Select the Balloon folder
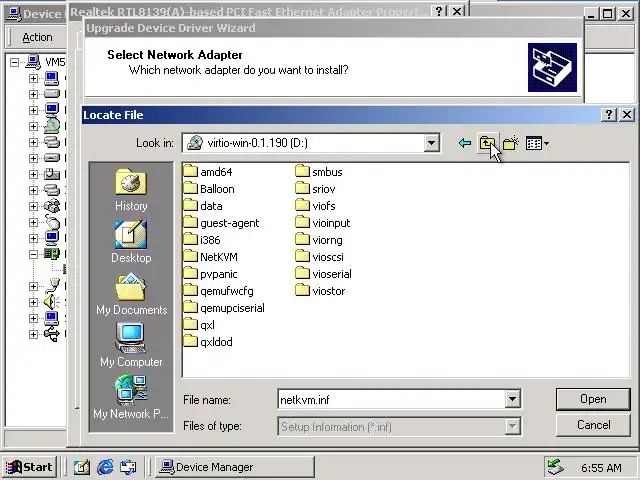Viewport: 640px width, 480px height. 209,189
